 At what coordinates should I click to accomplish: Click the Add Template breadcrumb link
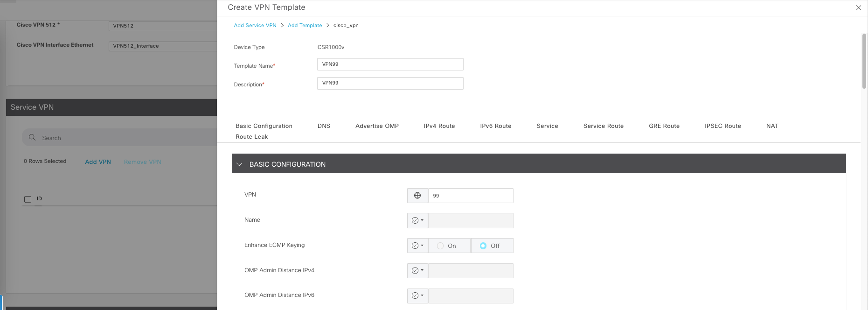tap(305, 25)
